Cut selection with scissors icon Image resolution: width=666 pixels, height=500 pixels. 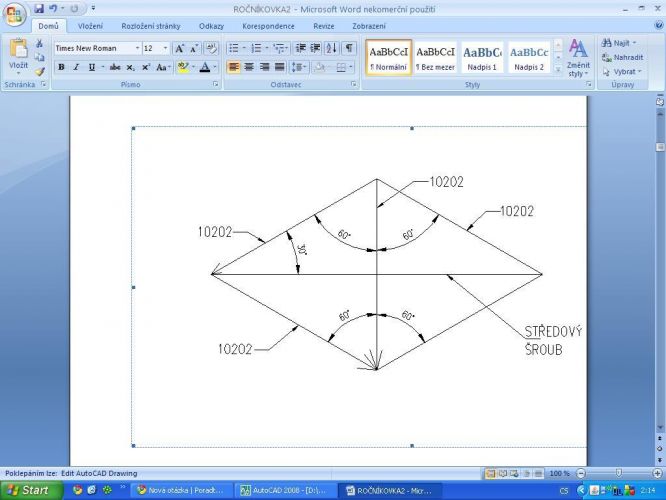[40, 43]
